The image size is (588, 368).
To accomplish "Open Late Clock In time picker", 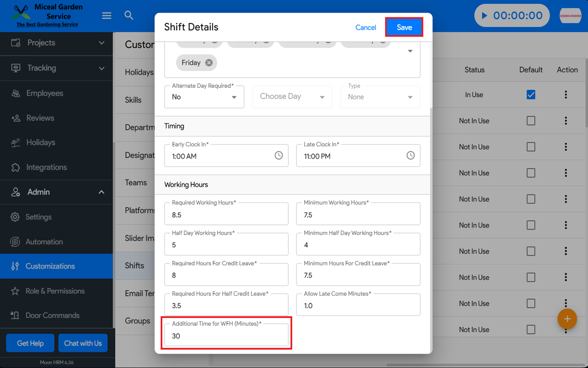I will coord(410,155).
